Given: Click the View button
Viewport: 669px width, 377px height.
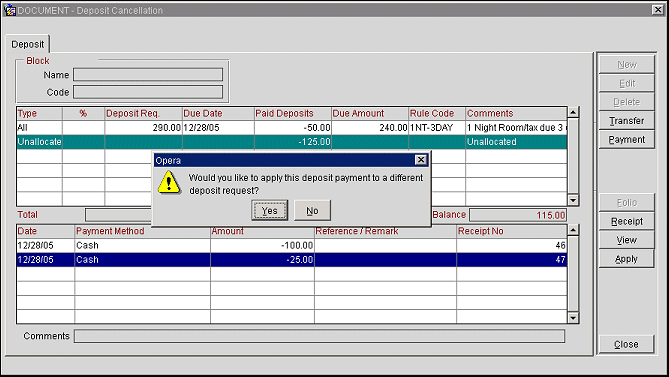Looking at the screenshot, I should tap(626, 240).
